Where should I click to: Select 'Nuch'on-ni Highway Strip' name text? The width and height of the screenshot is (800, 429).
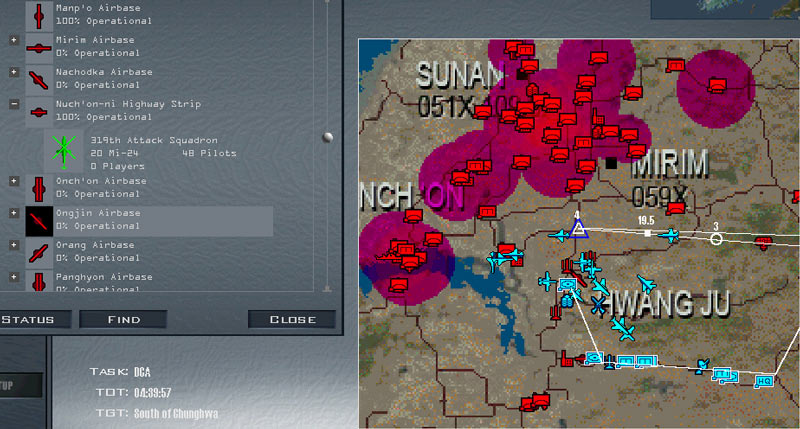pos(128,104)
